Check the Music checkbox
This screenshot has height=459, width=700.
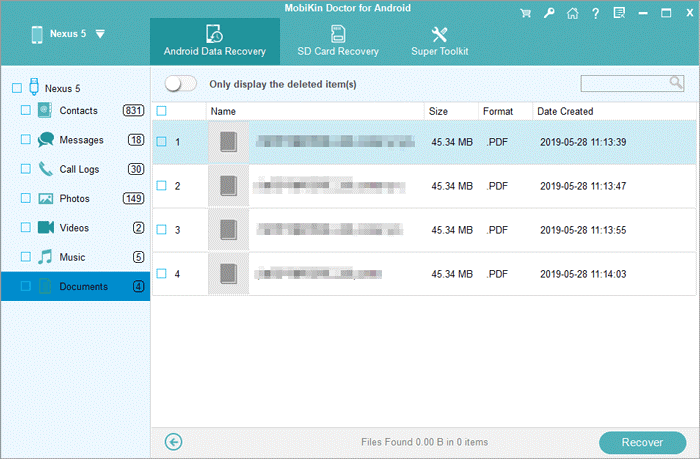click(26, 257)
